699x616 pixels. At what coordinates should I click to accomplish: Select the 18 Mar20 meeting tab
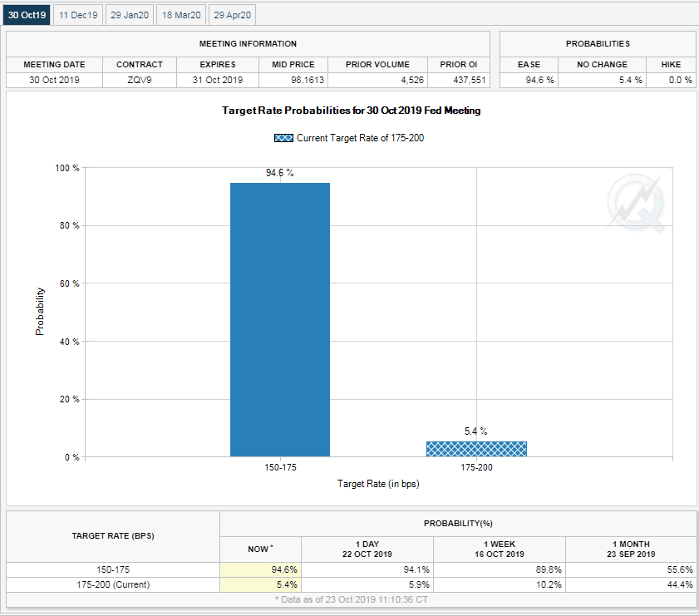point(180,15)
